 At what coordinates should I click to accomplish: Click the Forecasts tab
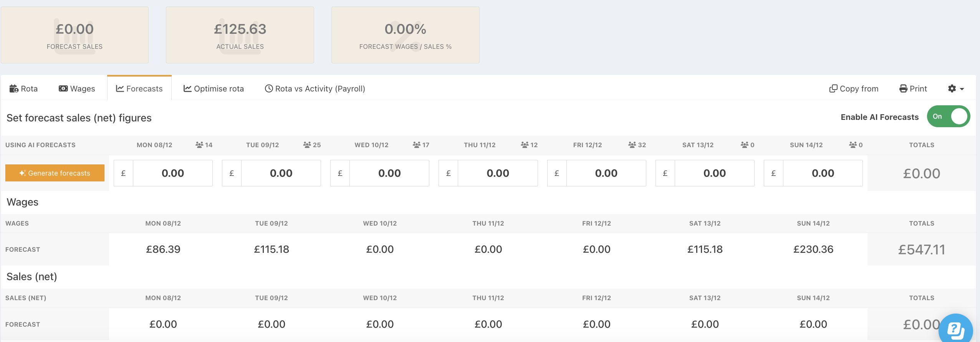click(x=139, y=89)
